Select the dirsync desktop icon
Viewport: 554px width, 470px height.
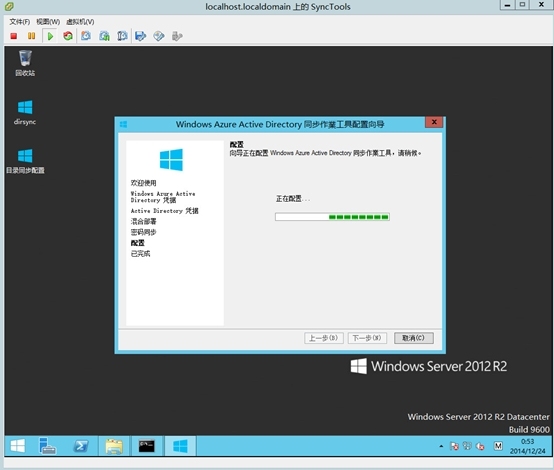[x=25, y=112]
